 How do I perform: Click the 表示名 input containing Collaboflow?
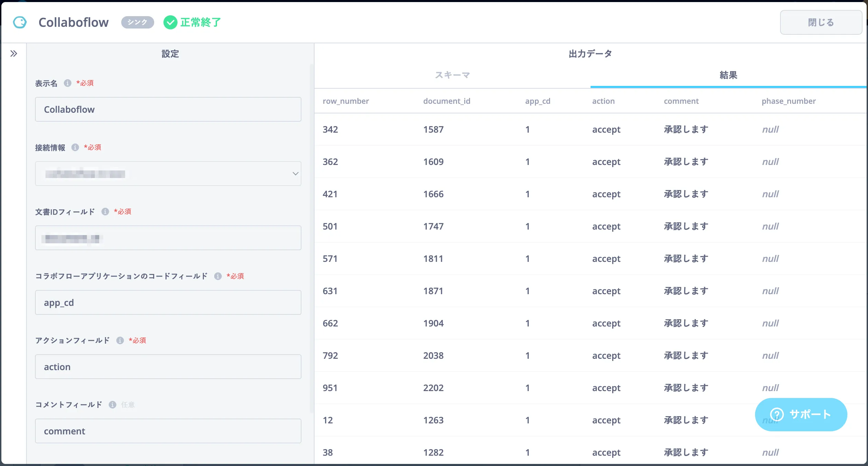(168, 109)
